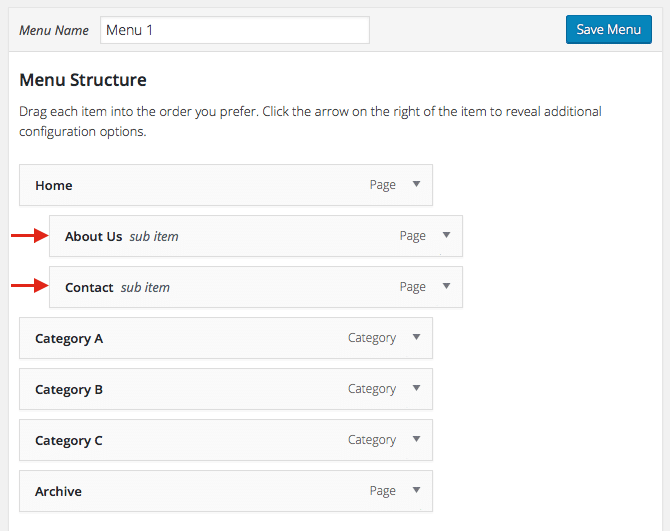Expand Category C configuration arrow
Image resolution: width=670 pixels, height=531 pixels.
coord(416,439)
